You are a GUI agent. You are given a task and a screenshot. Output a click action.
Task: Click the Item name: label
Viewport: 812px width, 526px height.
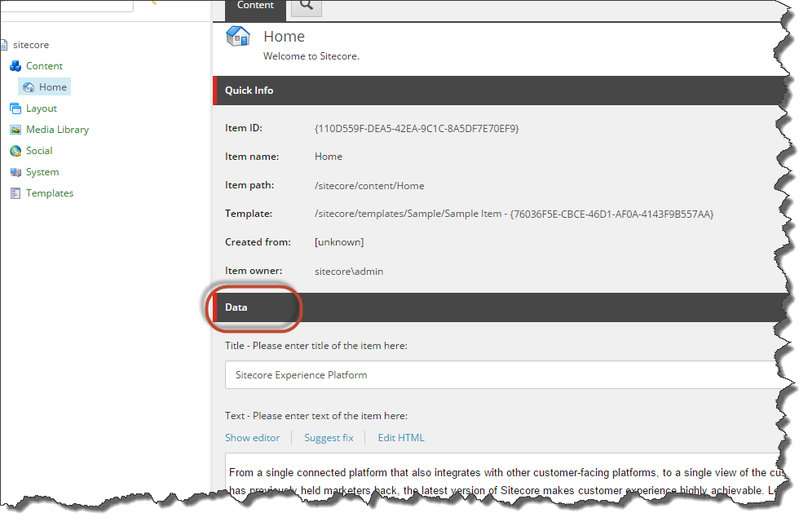[x=252, y=157]
